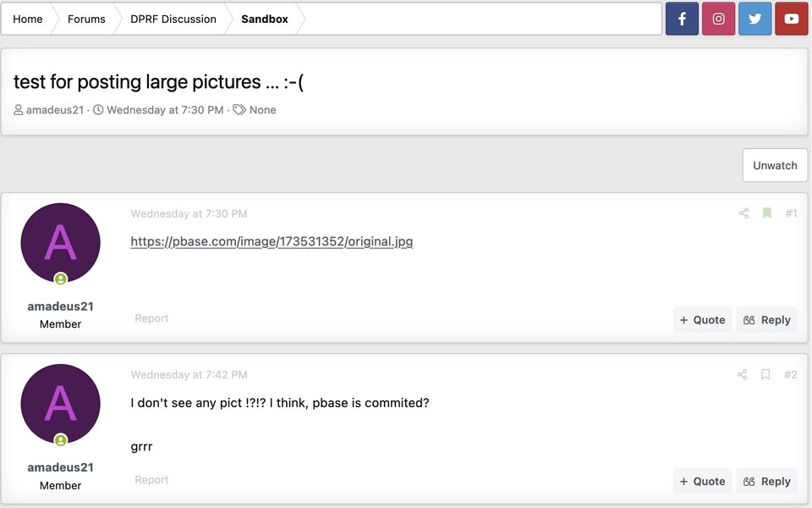Reply to the first post
Screen dimensions: 812x508
pyautogui.click(x=766, y=319)
